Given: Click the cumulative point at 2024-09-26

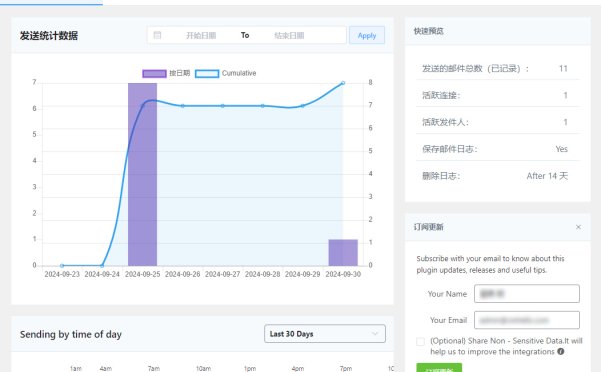Looking at the screenshot, I should pos(182,106).
